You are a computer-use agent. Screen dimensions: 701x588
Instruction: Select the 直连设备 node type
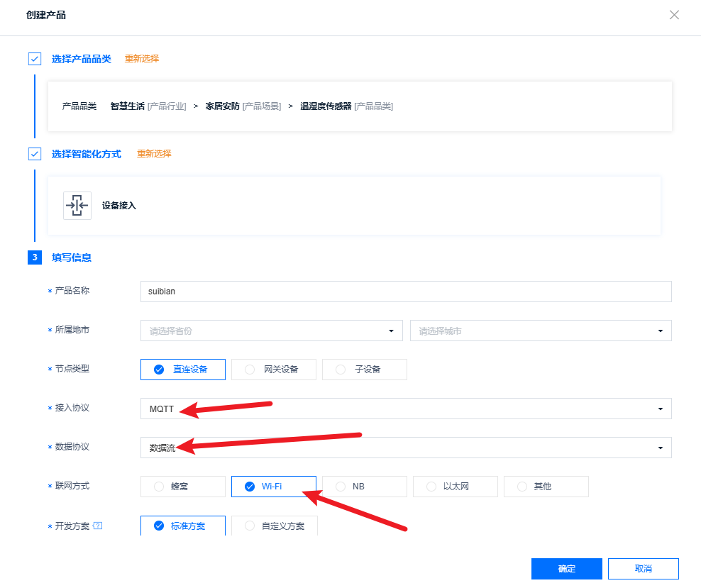pyautogui.click(x=183, y=370)
